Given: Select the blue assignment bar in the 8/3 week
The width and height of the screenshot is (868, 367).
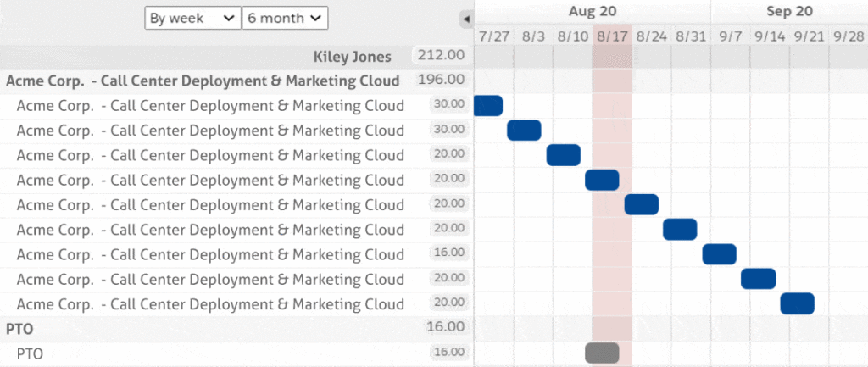Looking at the screenshot, I should [524, 130].
